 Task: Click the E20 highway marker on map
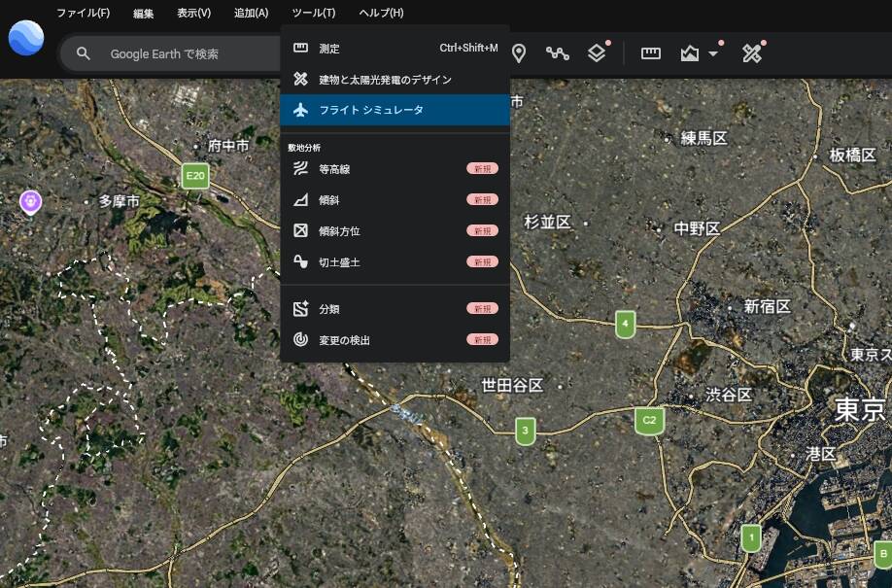click(x=195, y=176)
